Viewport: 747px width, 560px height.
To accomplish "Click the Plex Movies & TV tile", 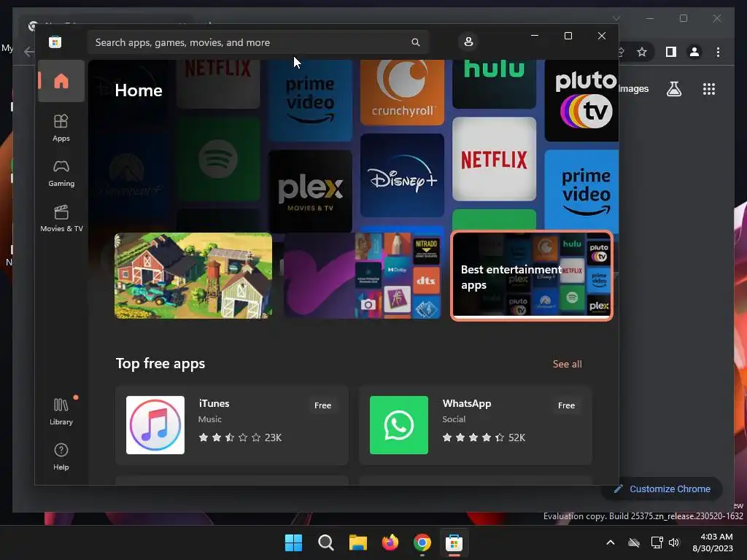I will [x=311, y=192].
